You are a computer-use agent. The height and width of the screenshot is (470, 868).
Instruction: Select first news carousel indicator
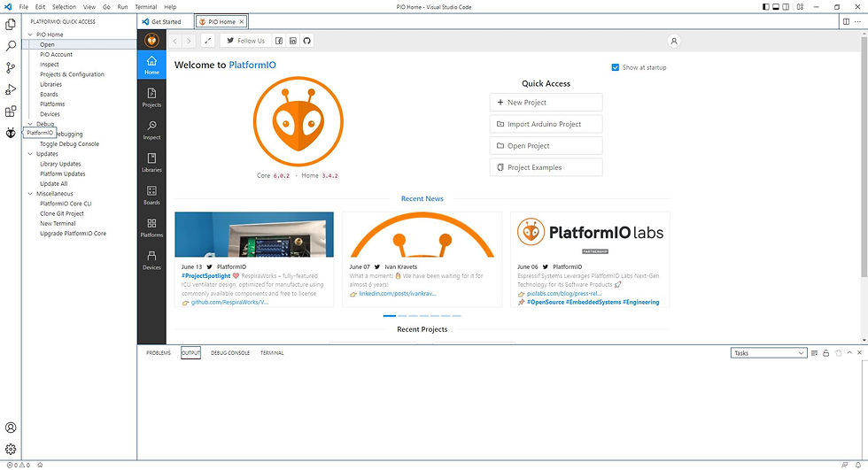pos(389,316)
